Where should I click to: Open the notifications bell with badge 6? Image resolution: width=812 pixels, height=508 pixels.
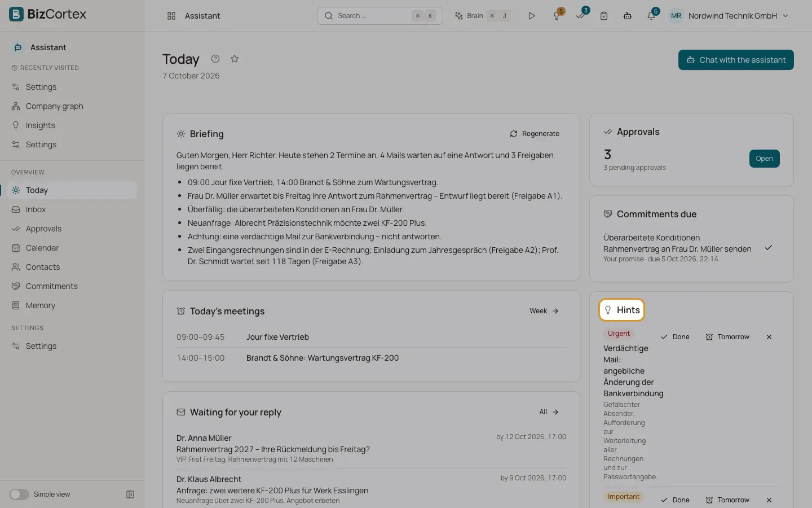pyautogui.click(x=652, y=16)
